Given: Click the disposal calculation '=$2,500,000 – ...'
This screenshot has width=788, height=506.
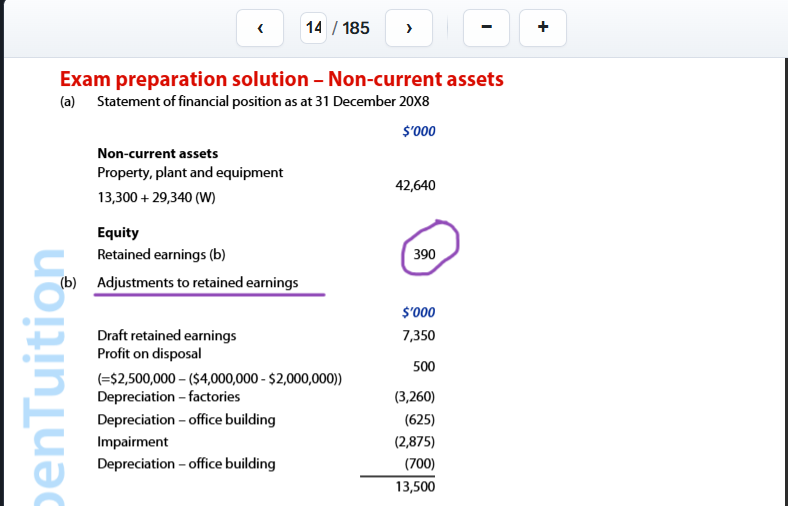Looking at the screenshot, I should click(x=220, y=378).
